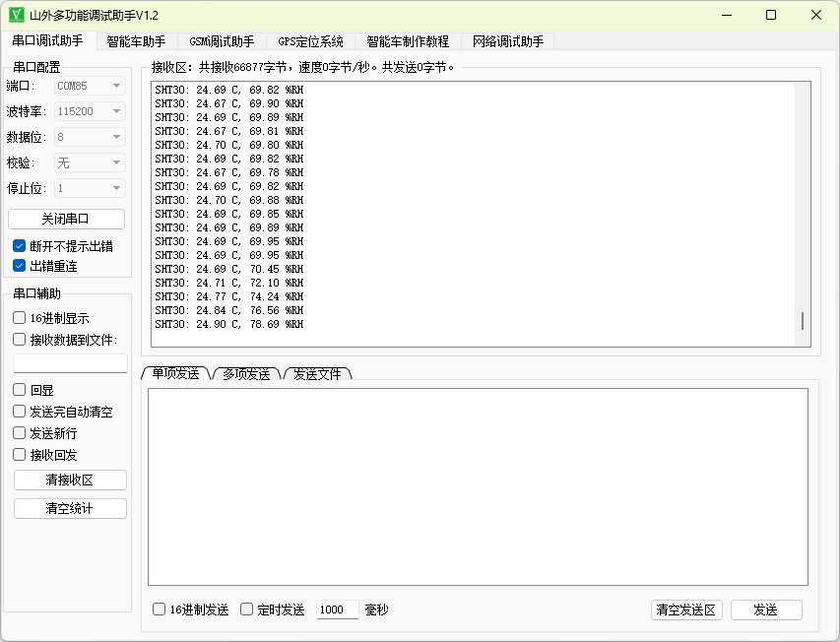Click the 1000 毫秒 interval field
The width and height of the screenshot is (840, 642).
338,610
